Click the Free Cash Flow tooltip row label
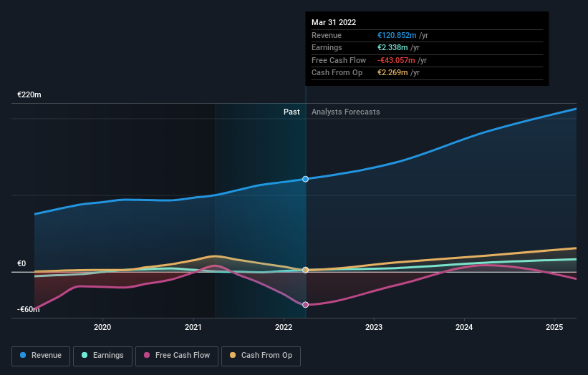 coord(339,60)
